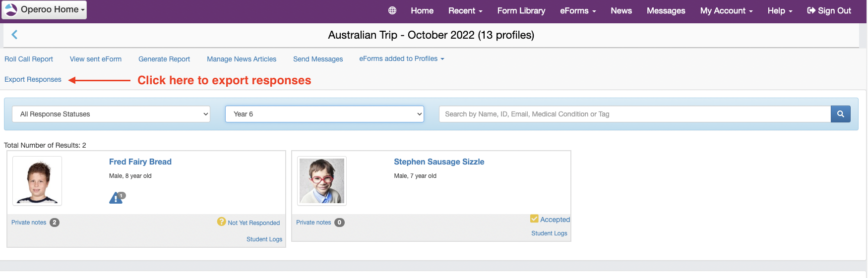Click the blue search magnifier button
This screenshot has width=868, height=278.
tap(841, 114)
